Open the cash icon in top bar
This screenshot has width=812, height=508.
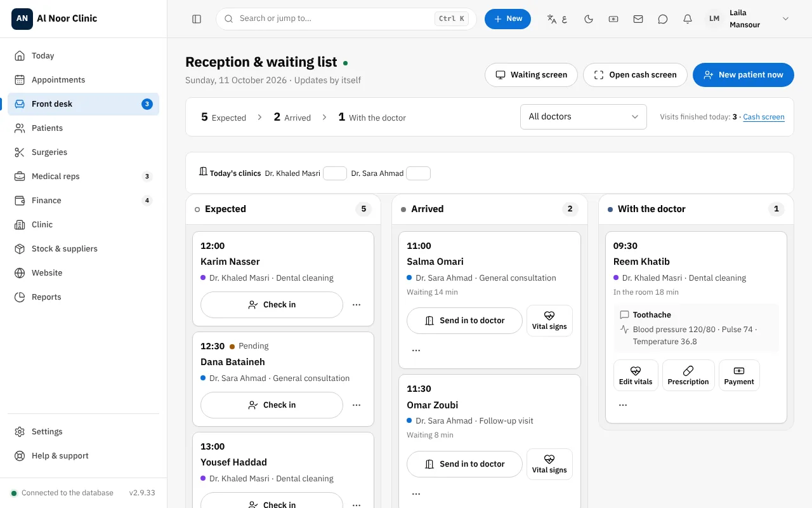coord(613,19)
